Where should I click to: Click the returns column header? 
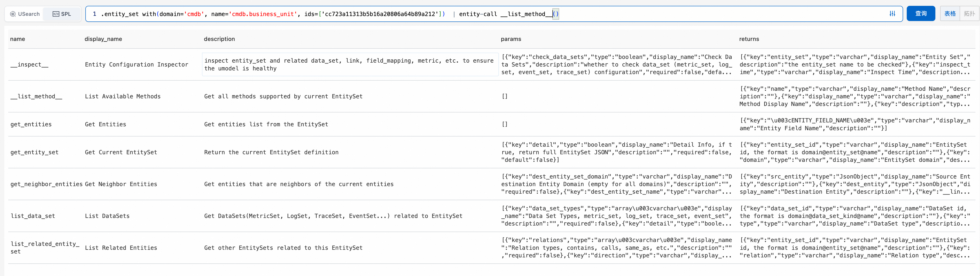[749, 39]
